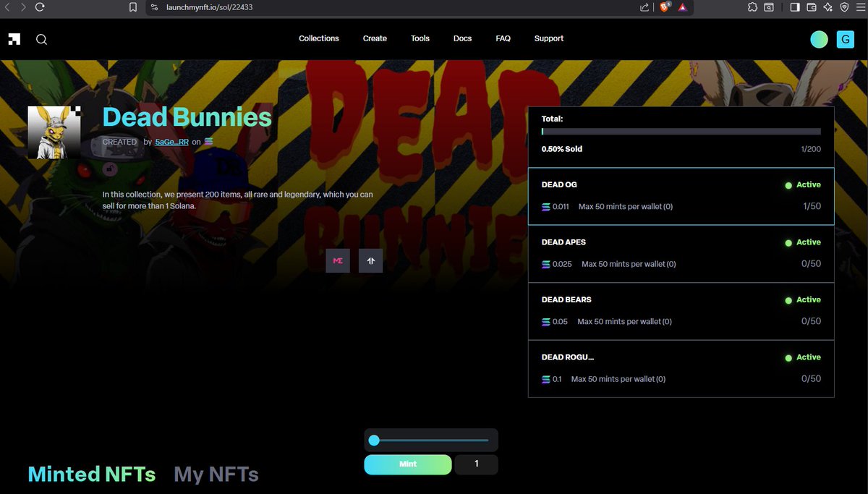This screenshot has width=868, height=494.
Task: Open Brave Shields lion icon
Action: (x=665, y=7)
